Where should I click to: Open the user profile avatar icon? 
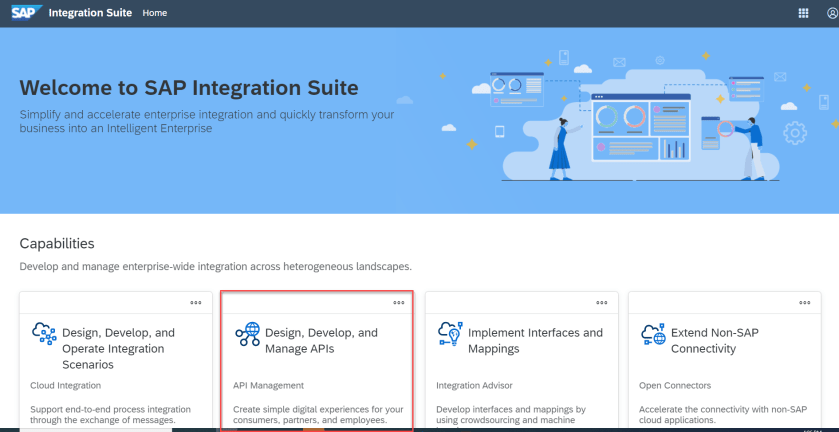pyautogui.click(x=833, y=13)
